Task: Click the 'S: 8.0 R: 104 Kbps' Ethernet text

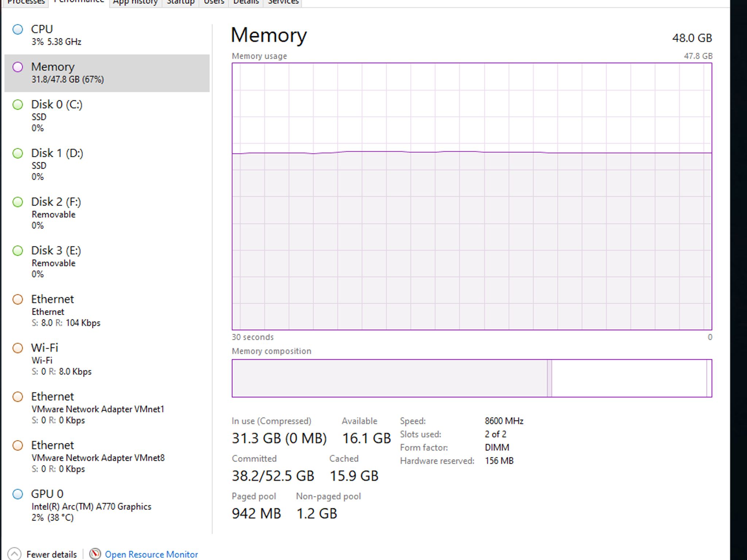Action: pyautogui.click(x=66, y=323)
